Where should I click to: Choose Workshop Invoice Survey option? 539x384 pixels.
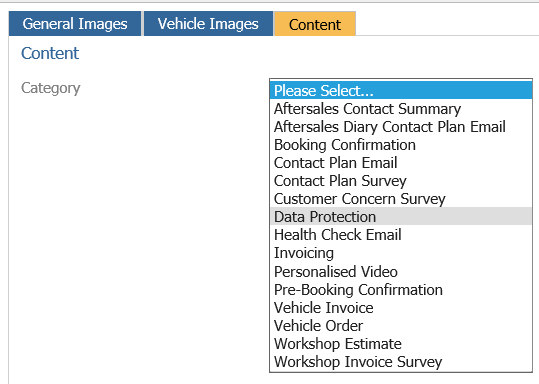(x=401, y=362)
